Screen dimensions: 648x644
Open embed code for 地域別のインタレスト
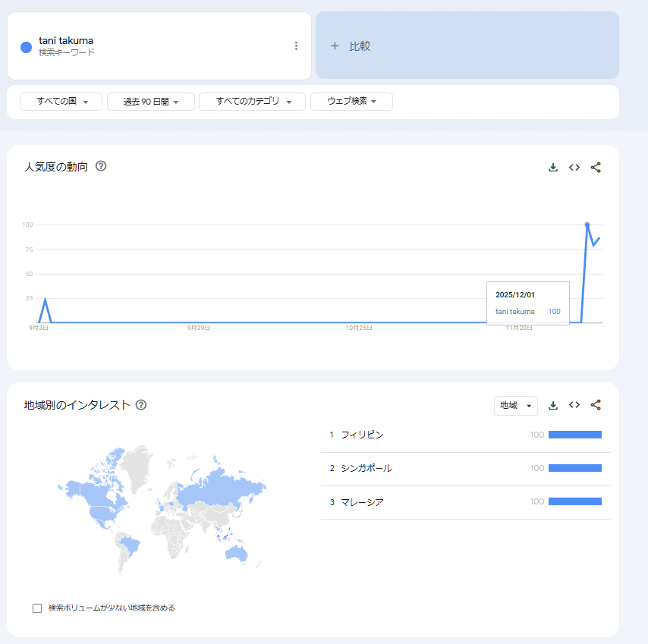[x=574, y=405]
